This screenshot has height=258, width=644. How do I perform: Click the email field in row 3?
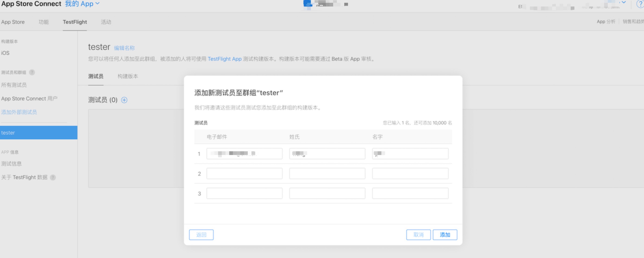(x=244, y=193)
